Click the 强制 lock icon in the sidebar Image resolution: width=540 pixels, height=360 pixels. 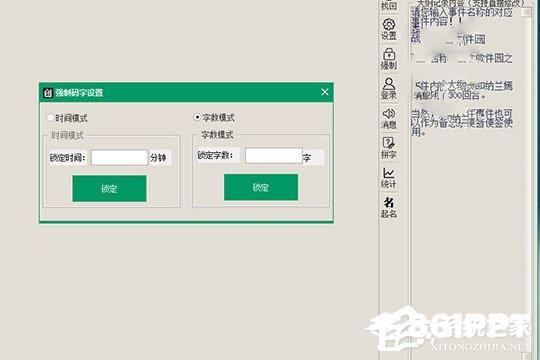[389, 59]
